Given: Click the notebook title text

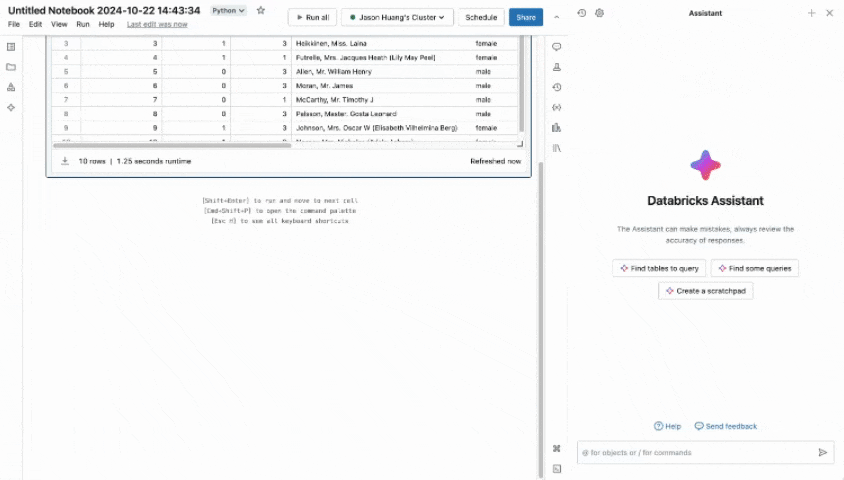Looking at the screenshot, I should [x=104, y=10].
